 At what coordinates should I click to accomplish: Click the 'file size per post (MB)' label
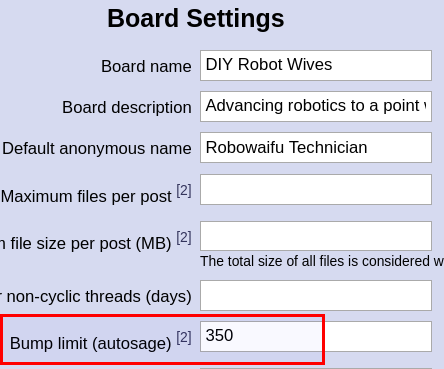86,244
